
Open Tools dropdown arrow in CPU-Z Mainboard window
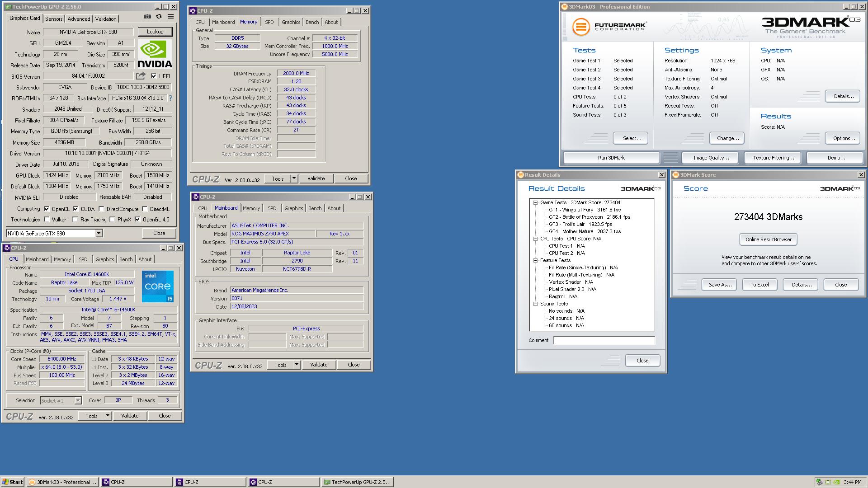point(297,365)
